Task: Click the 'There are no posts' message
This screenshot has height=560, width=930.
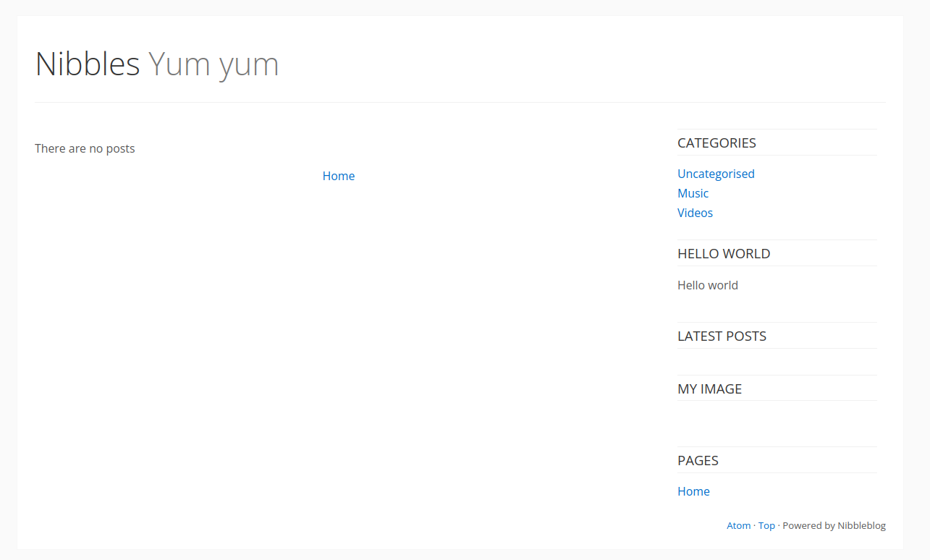Action: pos(85,148)
